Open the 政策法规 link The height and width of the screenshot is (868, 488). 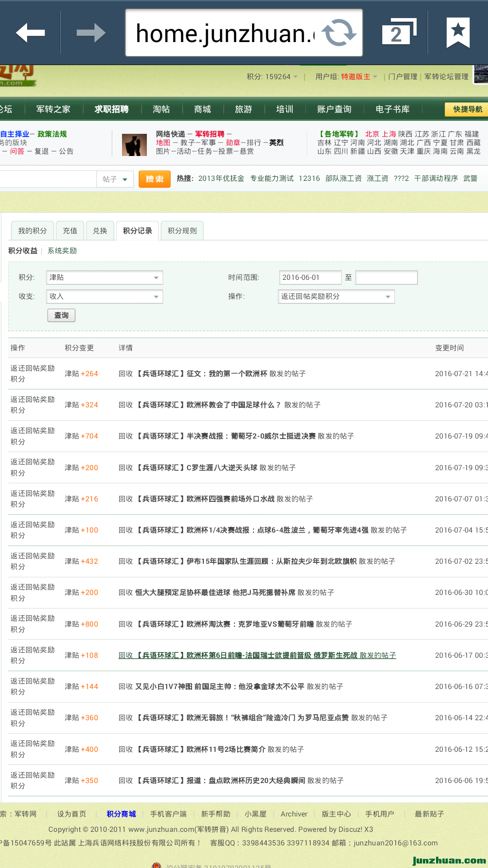(x=52, y=134)
